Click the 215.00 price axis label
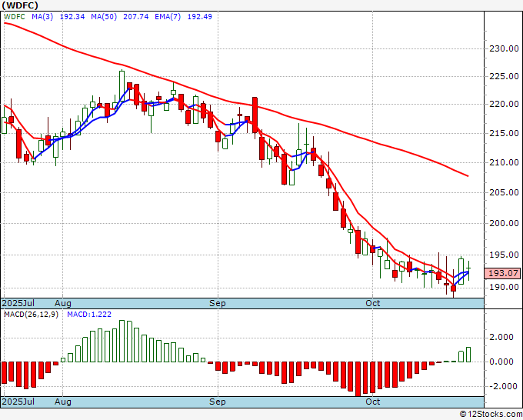Image resolution: width=523 pixels, height=420 pixels. point(504,133)
